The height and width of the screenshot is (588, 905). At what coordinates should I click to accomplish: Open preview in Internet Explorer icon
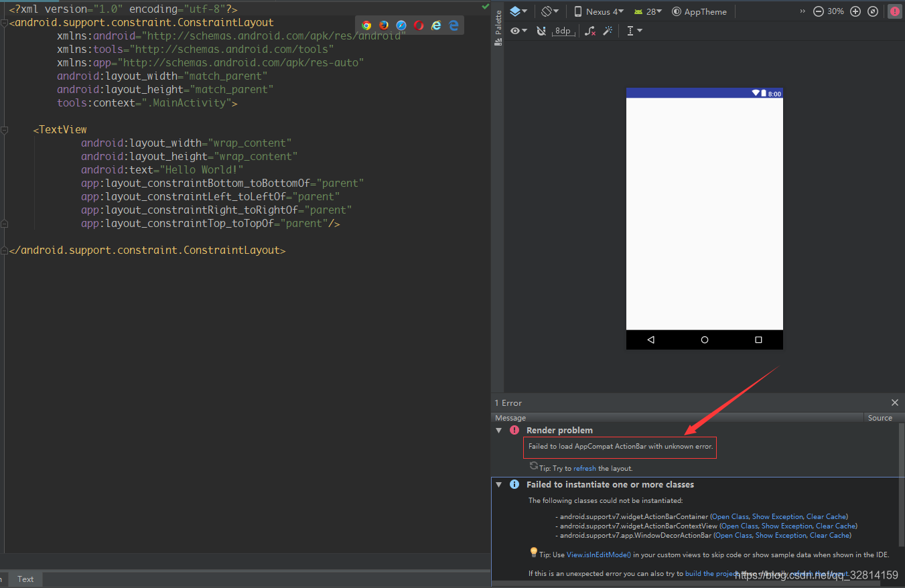tap(436, 25)
